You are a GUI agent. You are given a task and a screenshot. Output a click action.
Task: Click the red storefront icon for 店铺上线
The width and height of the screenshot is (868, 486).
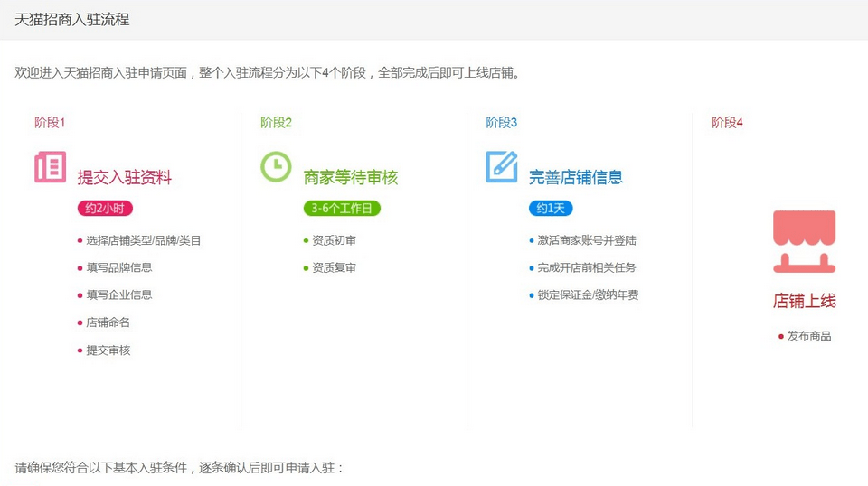[x=805, y=241]
